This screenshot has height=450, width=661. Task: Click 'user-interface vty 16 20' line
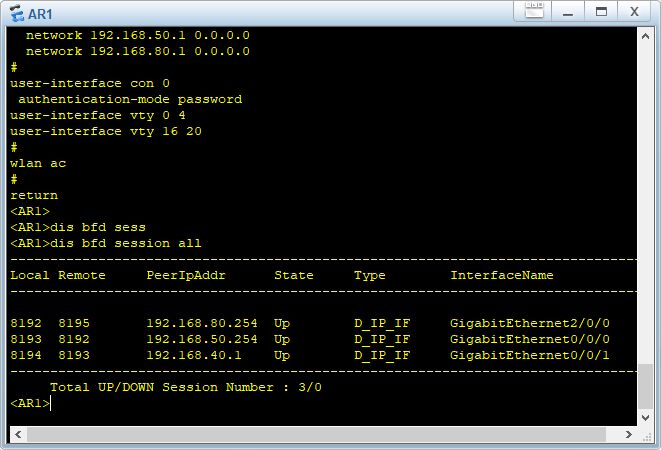pyautogui.click(x=106, y=132)
